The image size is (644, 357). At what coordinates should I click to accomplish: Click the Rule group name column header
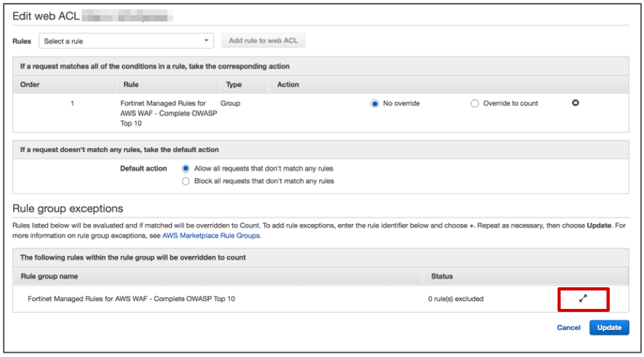click(49, 276)
